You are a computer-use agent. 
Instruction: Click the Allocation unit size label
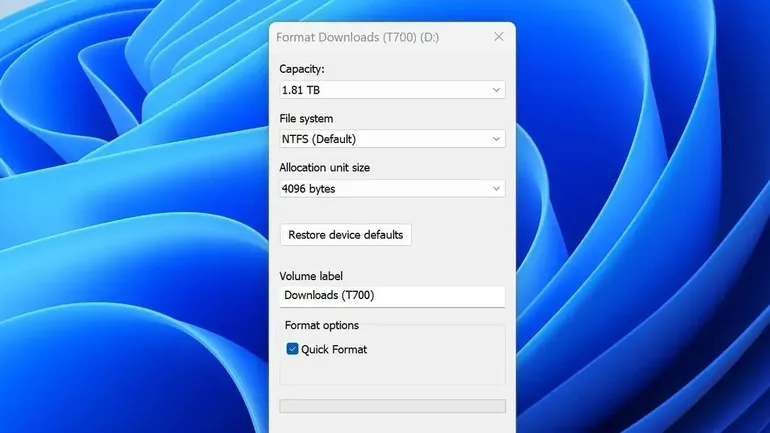click(325, 168)
